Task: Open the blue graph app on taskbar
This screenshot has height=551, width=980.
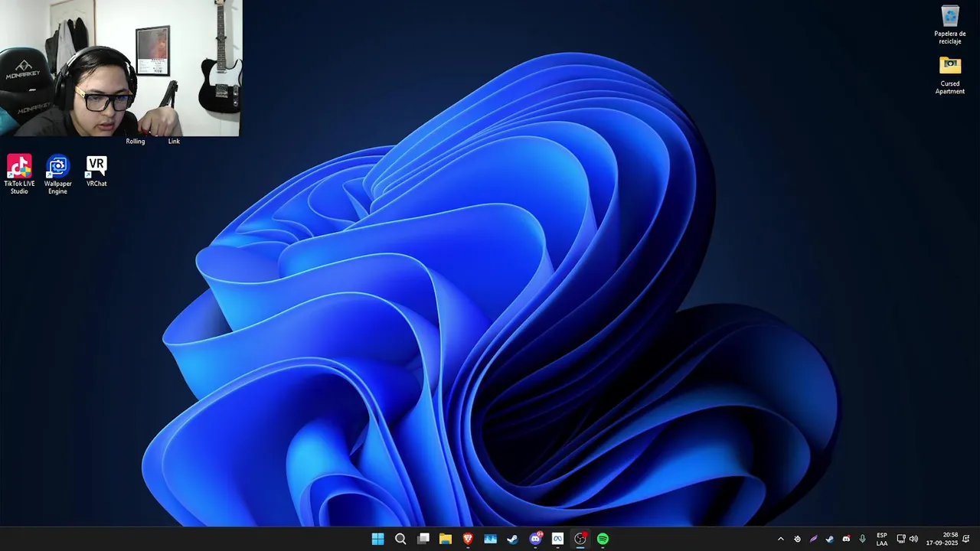Action: tap(491, 539)
